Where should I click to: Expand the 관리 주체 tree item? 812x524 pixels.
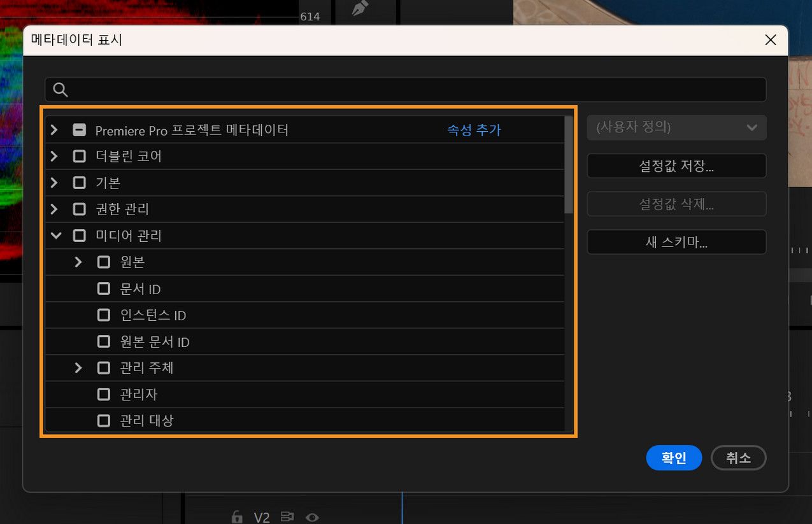78,368
